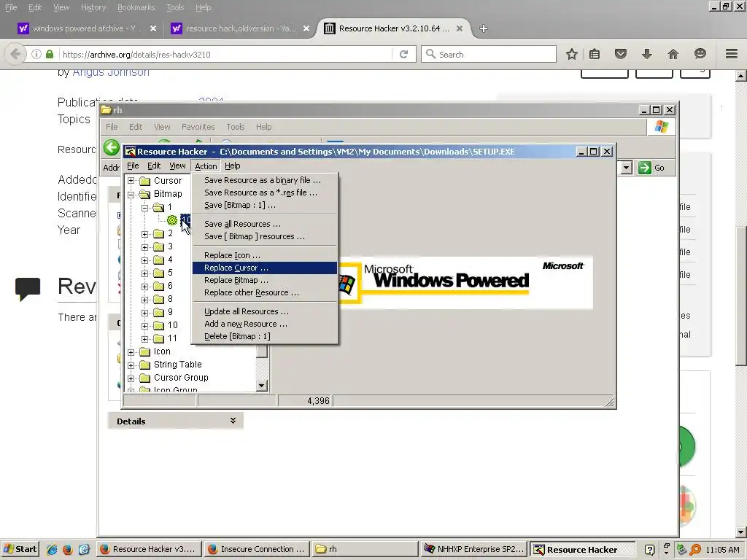747x560 pixels.
Task: Click scroll down arrow in resource tree
Action: tap(262, 385)
